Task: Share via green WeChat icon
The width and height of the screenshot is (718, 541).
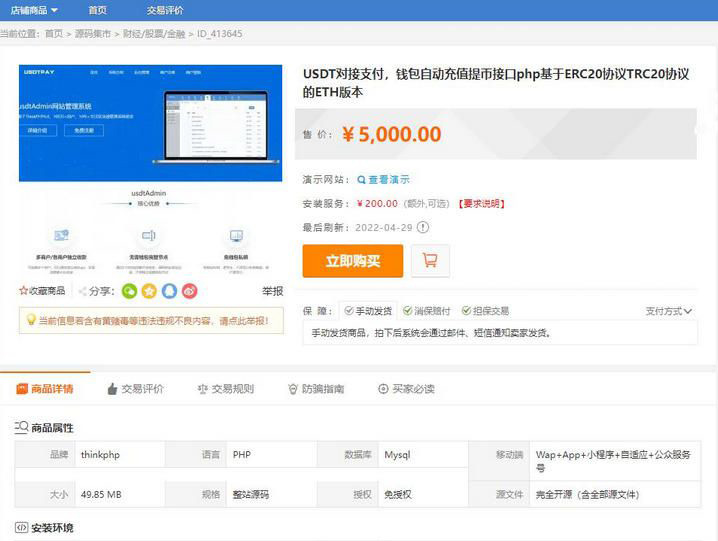Action: [x=130, y=291]
